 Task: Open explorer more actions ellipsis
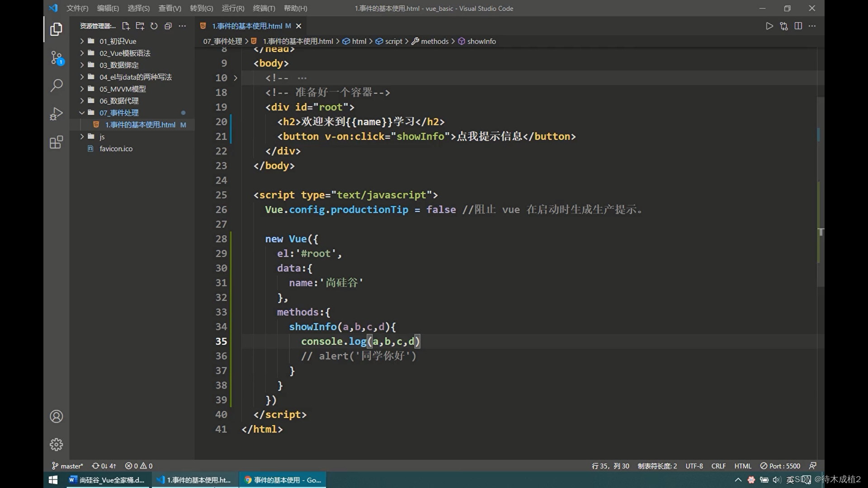click(182, 26)
